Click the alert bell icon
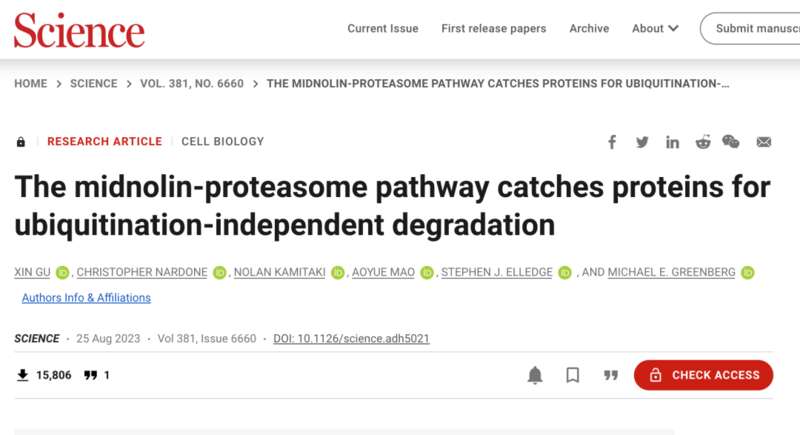800x435 pixels. click(x=535, y=375)
